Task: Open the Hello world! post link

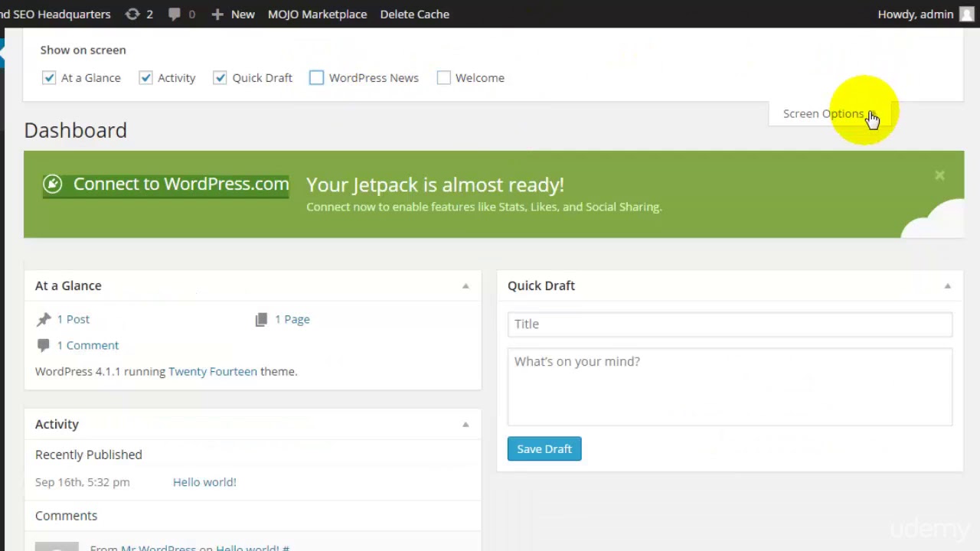Action: [204, 482]
